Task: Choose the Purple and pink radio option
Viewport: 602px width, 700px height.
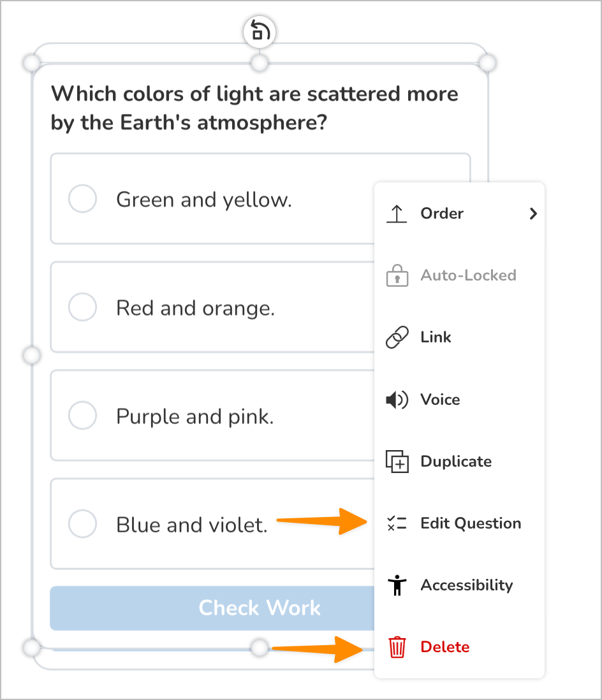Action: [x=83, y=416]
